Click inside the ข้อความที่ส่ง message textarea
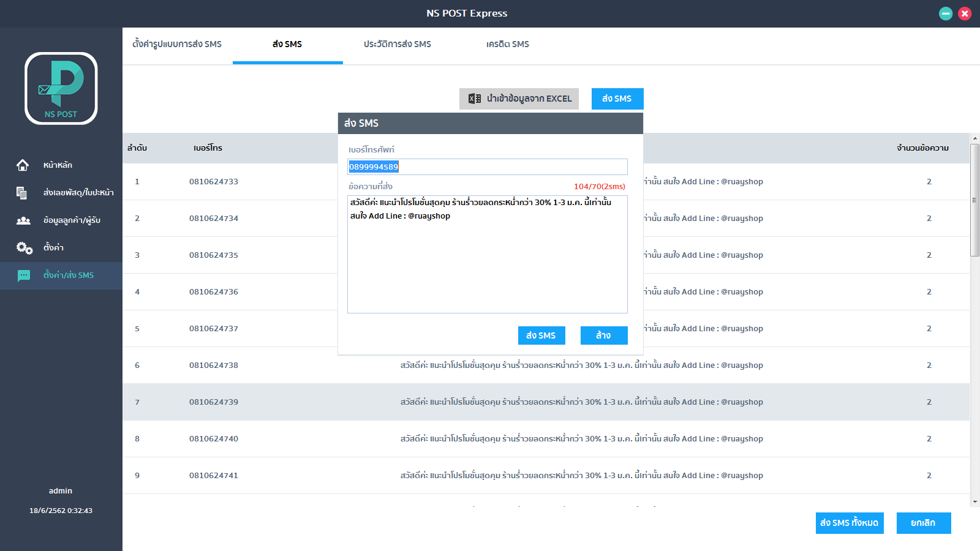 tap(488, 254)
